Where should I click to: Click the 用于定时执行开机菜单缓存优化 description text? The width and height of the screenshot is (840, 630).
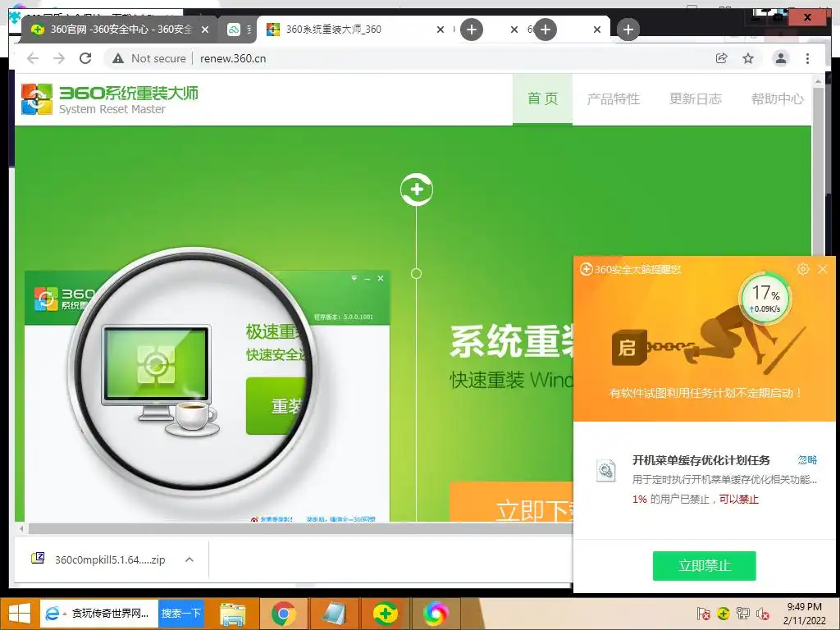pyautogui.click(x=724, y=479)
